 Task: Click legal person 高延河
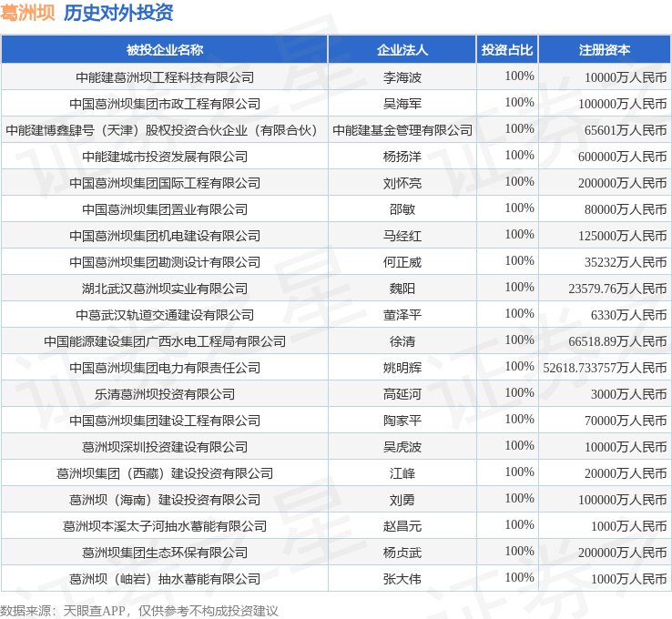coord(402,394)
